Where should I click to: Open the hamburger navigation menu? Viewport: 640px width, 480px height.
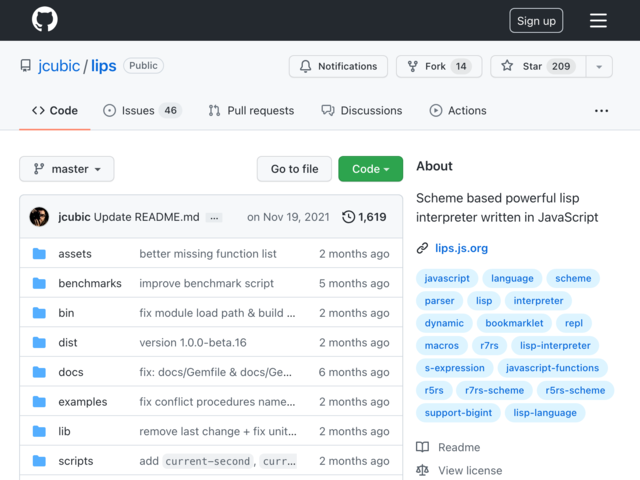click(598, 21)
